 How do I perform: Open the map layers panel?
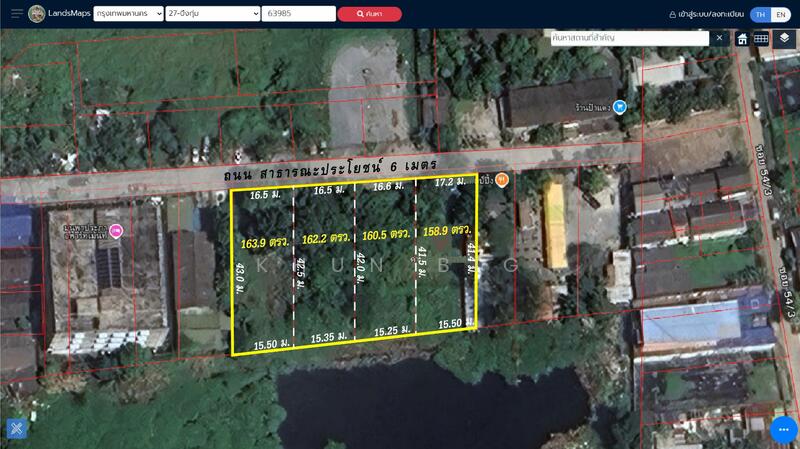[x=784, y=38]
